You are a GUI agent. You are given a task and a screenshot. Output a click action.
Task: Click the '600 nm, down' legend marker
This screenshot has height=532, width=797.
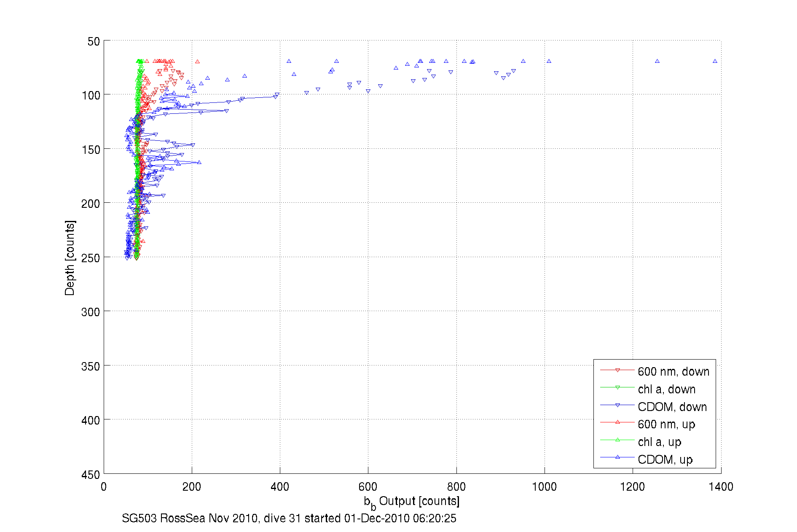(x=617, y=371)
